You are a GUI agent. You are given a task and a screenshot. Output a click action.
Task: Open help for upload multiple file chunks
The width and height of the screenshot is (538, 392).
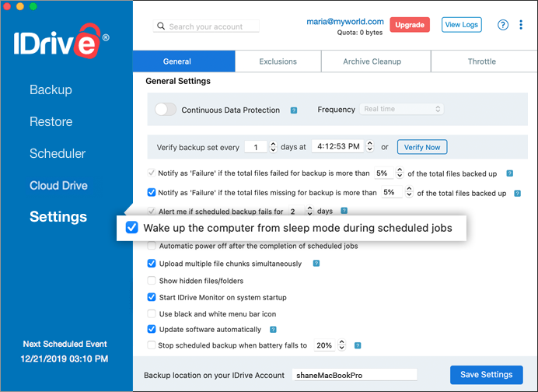pyautogui.click(x=316, y=264)
